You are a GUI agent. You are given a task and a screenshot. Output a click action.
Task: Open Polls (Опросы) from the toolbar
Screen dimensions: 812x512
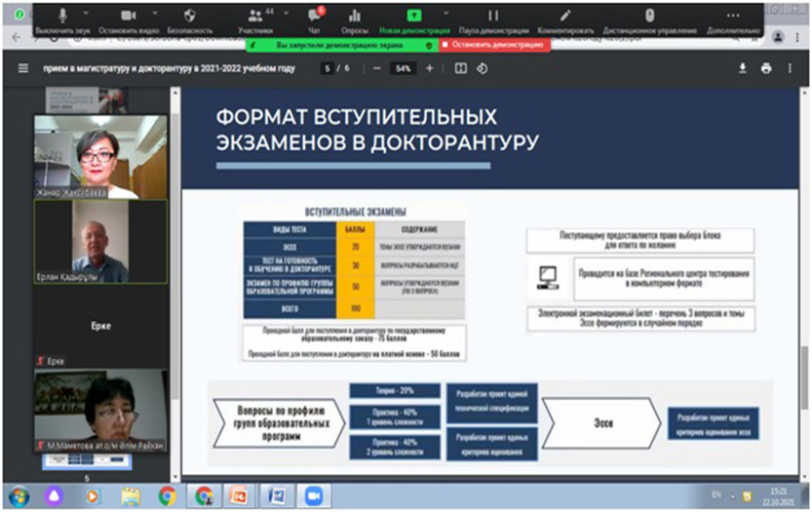tap(355, 16)
